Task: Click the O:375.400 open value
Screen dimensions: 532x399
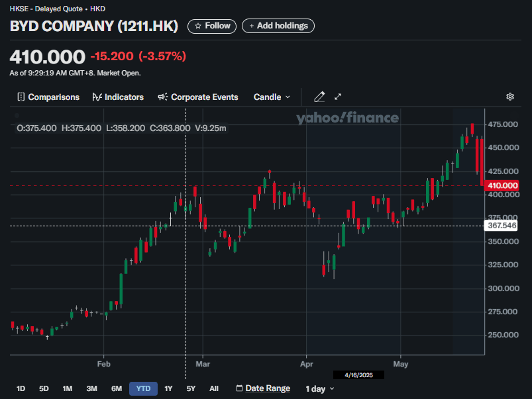Action: [x=36, y=128]
